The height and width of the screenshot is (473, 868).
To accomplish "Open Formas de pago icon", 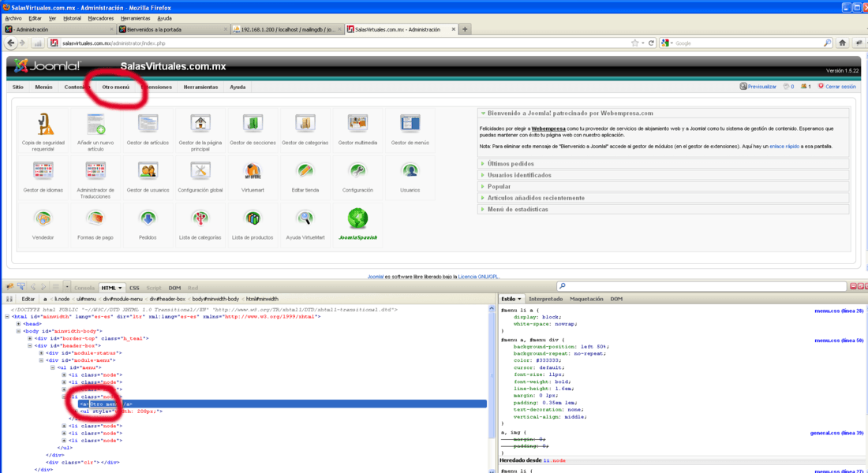I will point(95,218).
